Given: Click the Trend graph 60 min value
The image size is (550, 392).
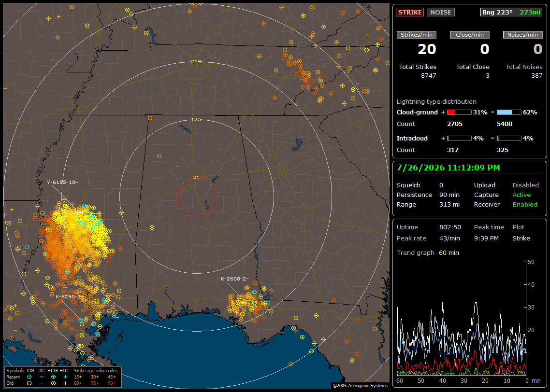Looking at the screenshot, I should [x=449, y=253].
